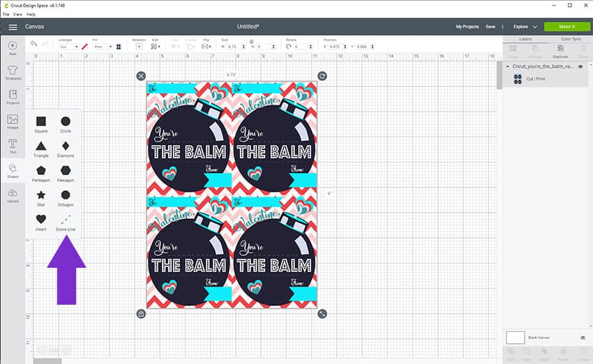Click the Blank Canvas white swatch
This screenshot has height=364, width=593.
pos(515,338)
